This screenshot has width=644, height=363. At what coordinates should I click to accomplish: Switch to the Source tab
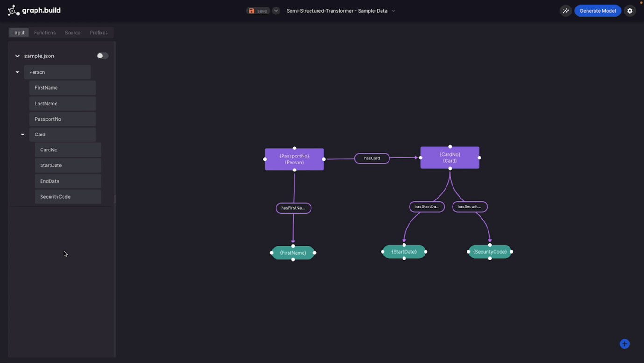(72, 32)
